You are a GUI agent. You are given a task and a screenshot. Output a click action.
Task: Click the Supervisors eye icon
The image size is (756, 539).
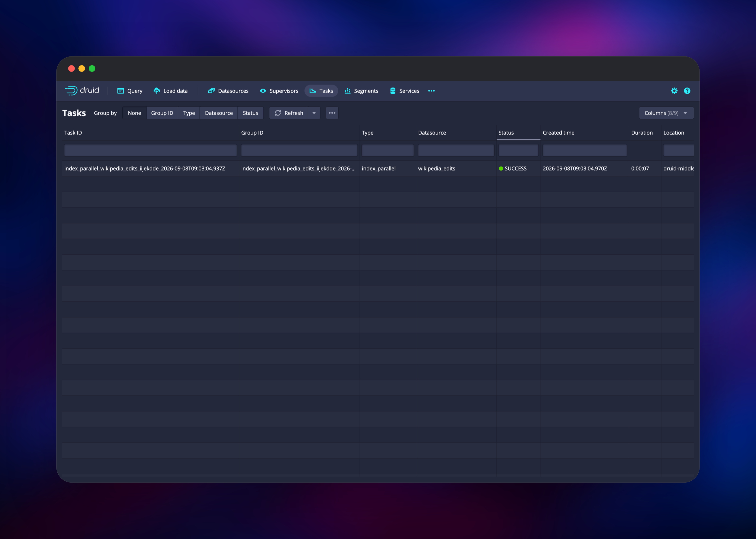(263, 91)
